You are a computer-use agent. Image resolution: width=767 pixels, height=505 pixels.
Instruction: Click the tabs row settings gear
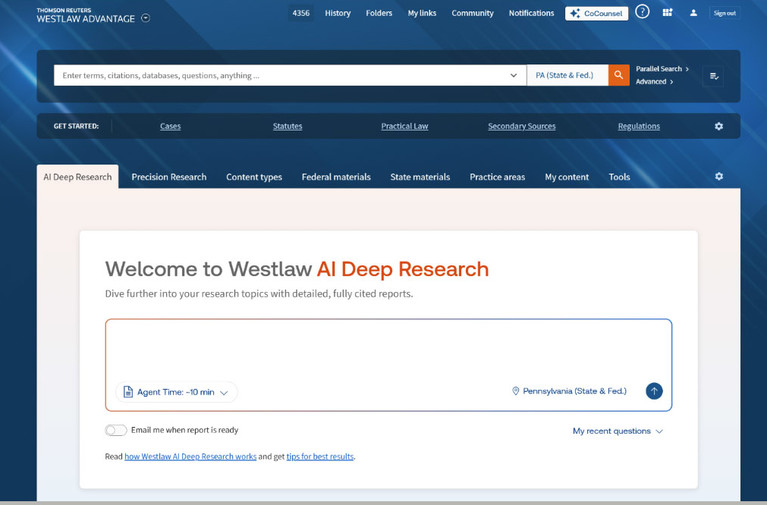(x=718, y=177)
